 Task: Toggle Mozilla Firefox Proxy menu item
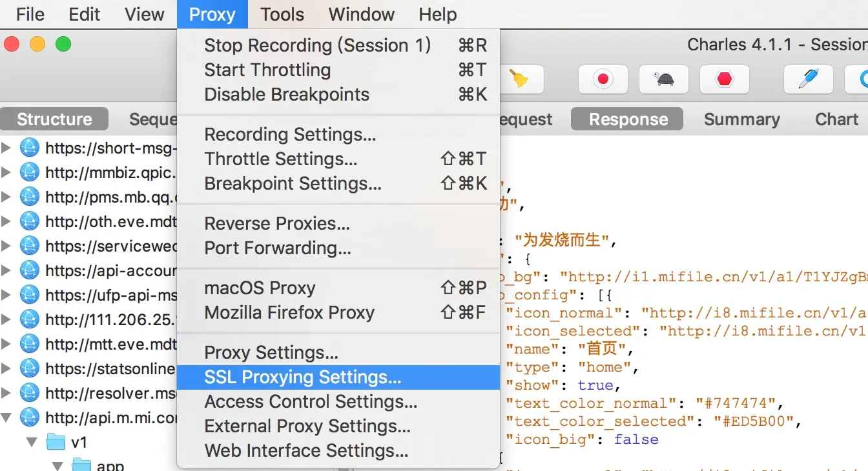[338, 312]
